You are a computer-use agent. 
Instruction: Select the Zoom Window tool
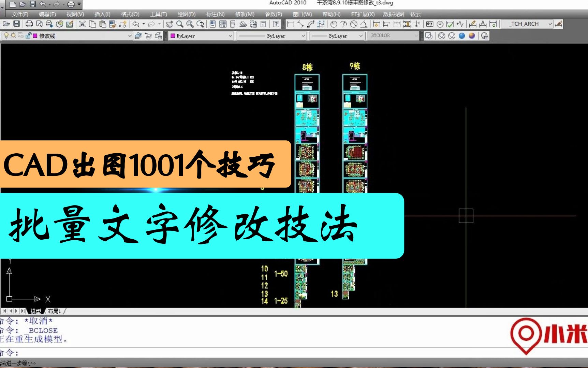190,24
